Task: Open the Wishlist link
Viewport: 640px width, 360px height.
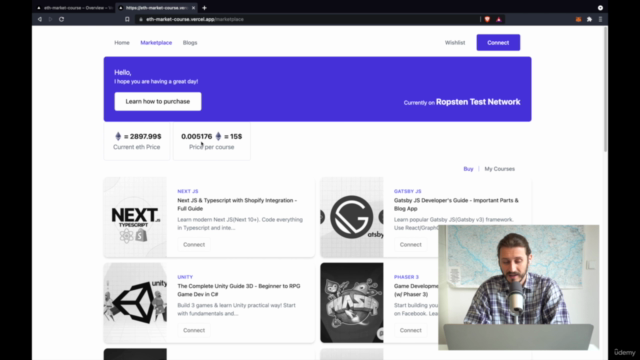Action: 455,42
